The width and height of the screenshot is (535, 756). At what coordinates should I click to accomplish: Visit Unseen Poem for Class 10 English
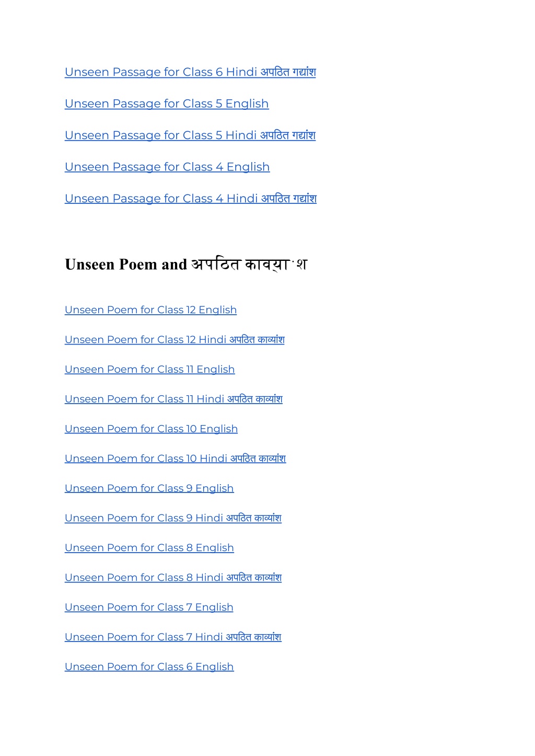click(151, 429)
